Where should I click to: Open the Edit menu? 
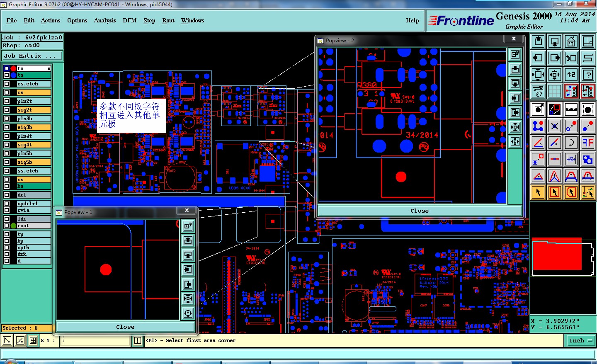pyautogui.click(x=29, y=20)
